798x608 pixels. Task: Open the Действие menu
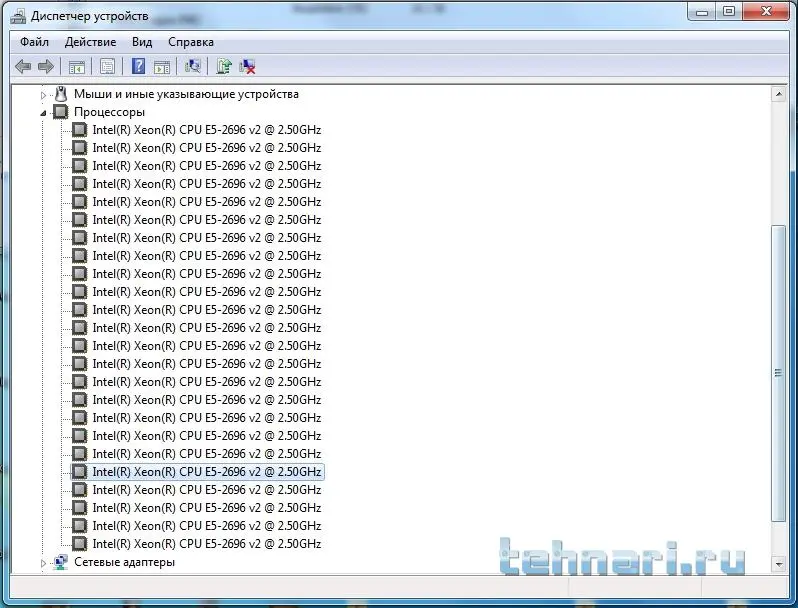(x=90, y=42)
